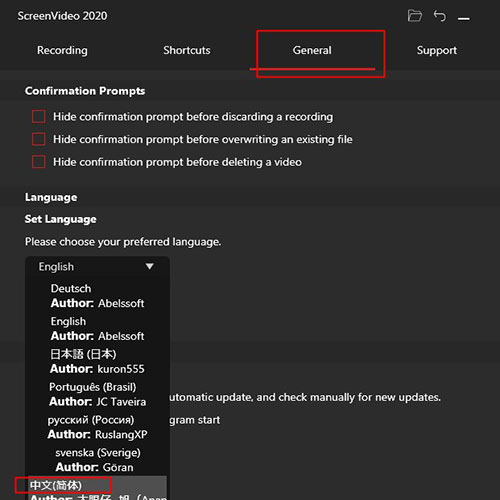Click the 'check manually for new updates' text

pos(359,397)
